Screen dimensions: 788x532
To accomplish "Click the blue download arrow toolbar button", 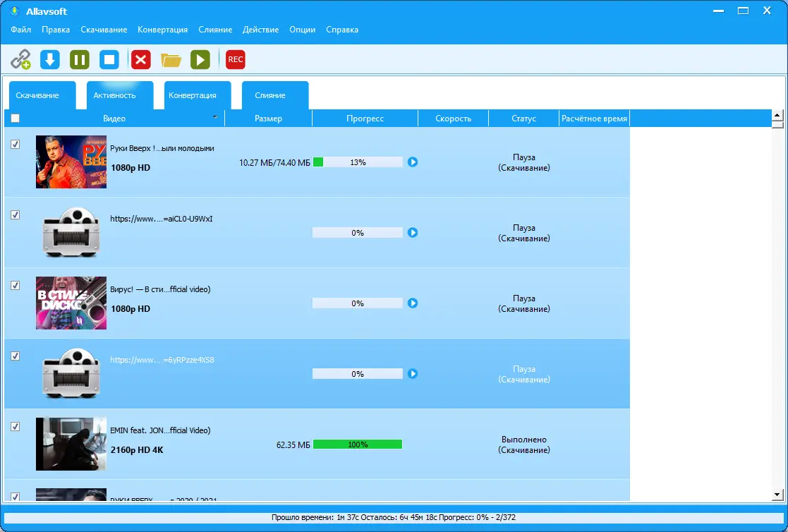I will (50, 59).
